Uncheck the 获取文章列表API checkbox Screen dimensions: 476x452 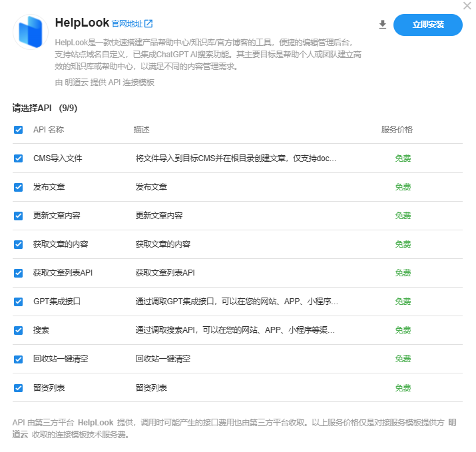(18, 273)
